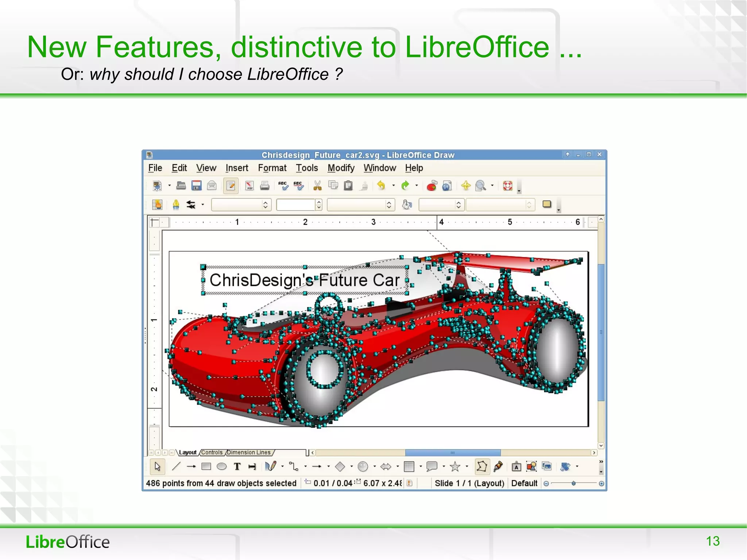Viewport: 747px width, 560px height.
Task: Save the drawing with the floppy icon
Action: [x=197, y=186]
